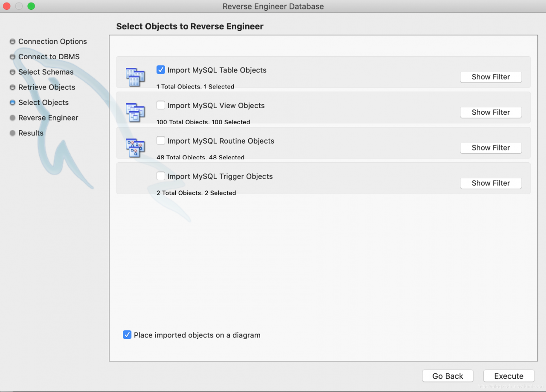Click the blue Select Objects step indicator
546x392 pixels.
[x=12, y=103]
